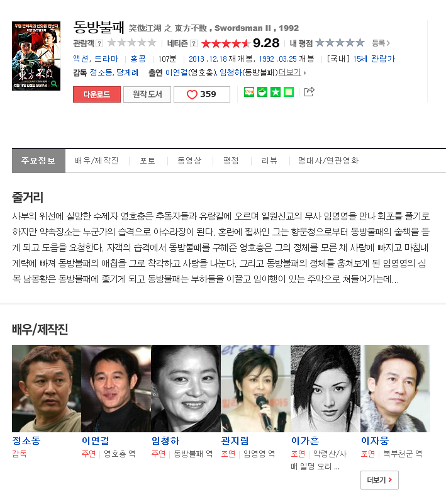Expand cast and crew via bottom 더보기 button
Viewport: 446px width, 504px height.
[379, 480]
